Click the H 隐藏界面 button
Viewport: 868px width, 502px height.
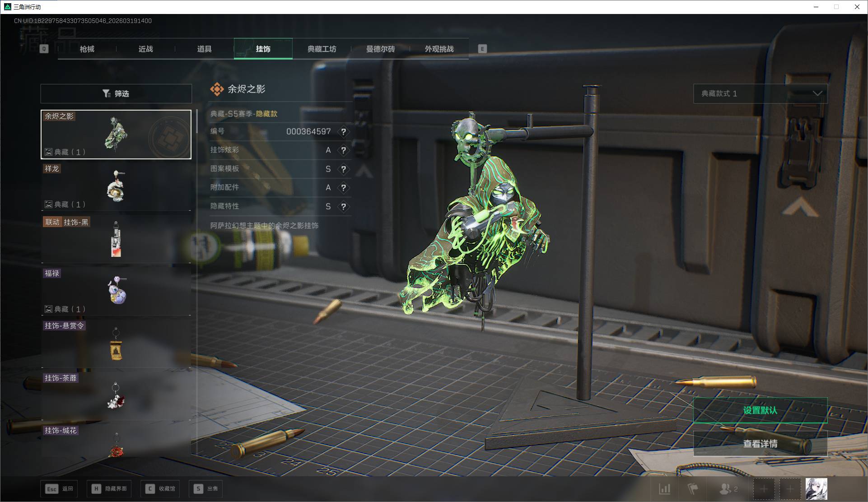coord(110,488)
